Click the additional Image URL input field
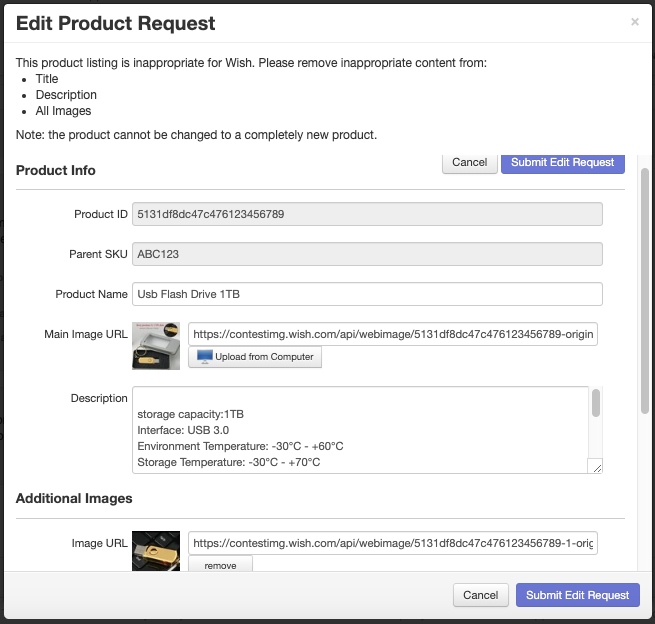 (x=392, y=543)
